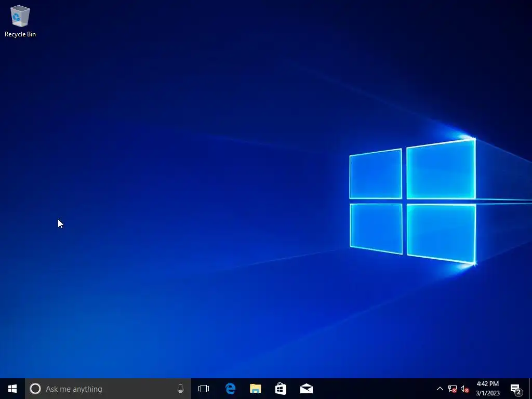Open File Explorer from the taskbar
This screenshot has width=532, height=399.
(x=256, y=389)
